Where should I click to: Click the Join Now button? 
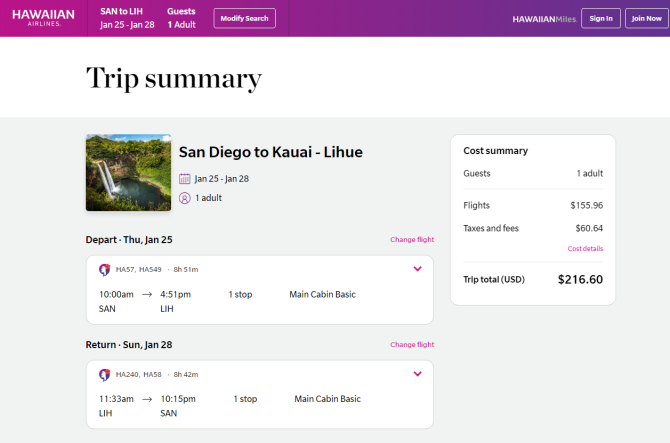point(646,18)
